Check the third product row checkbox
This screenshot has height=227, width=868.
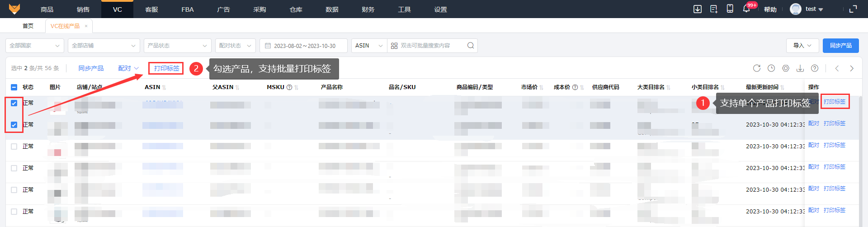coord(14,147)
